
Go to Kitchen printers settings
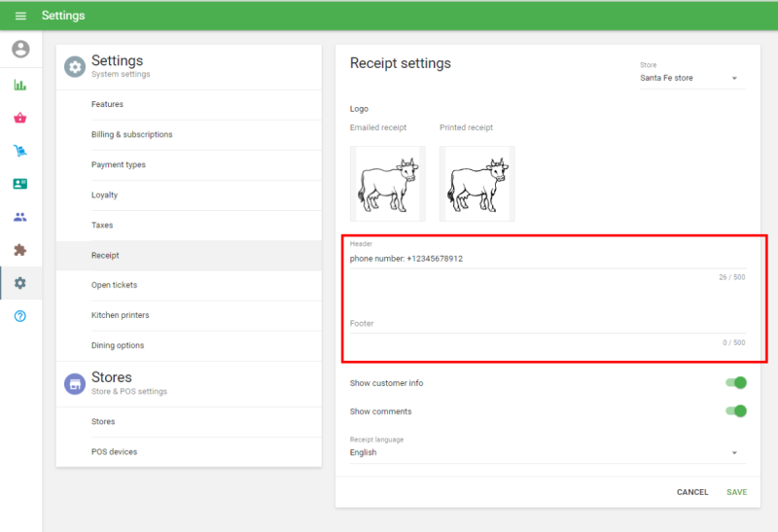pos(121,315)
